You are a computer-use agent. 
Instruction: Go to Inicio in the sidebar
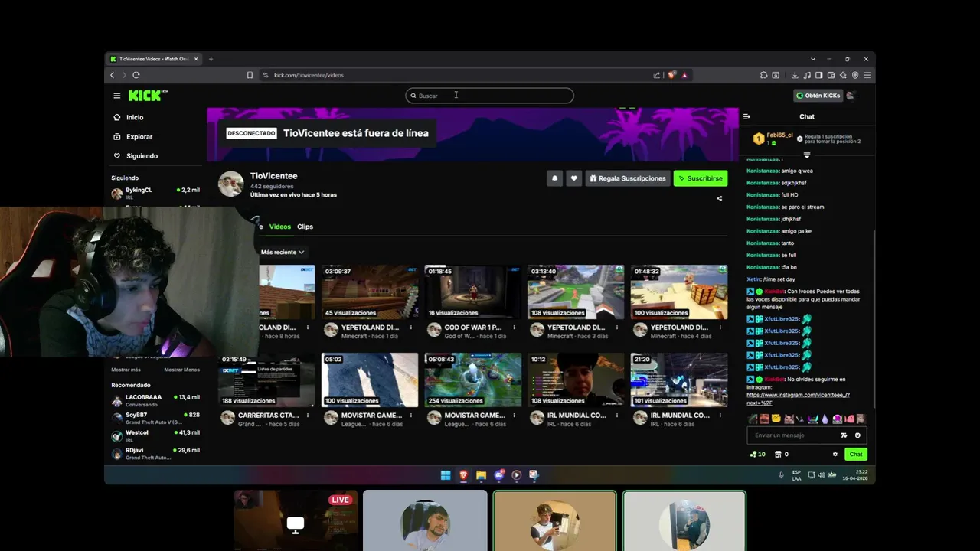click(135, 117)
